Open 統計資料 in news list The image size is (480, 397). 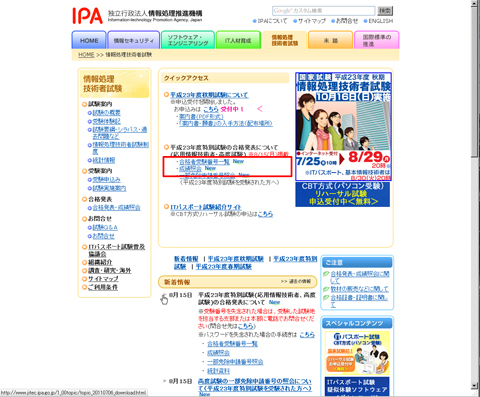[218, 371]
